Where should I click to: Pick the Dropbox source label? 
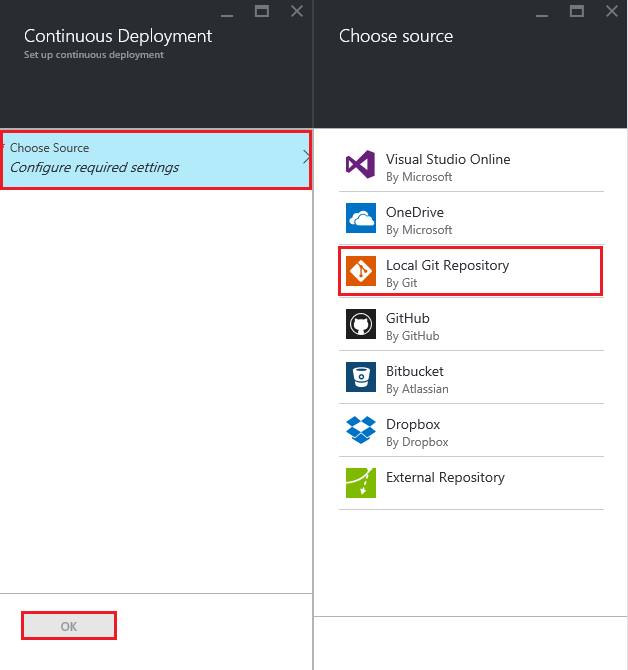pos(413,424)
